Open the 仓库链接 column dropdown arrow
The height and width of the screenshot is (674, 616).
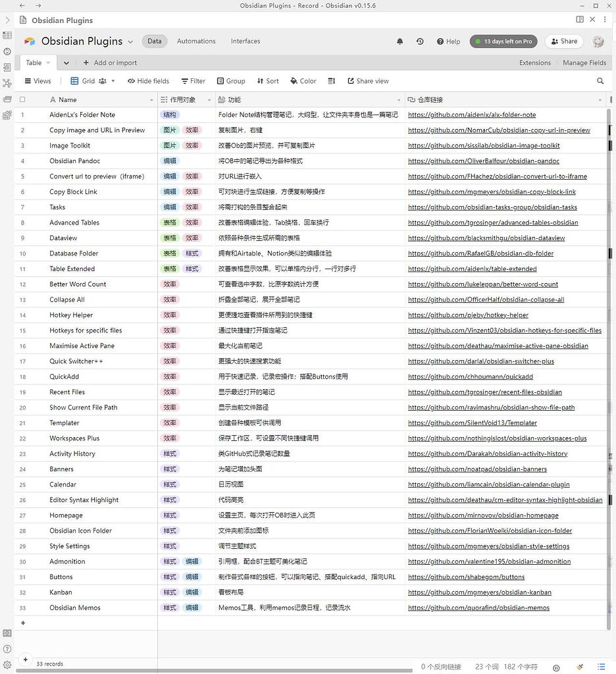[x=600, y=100]
